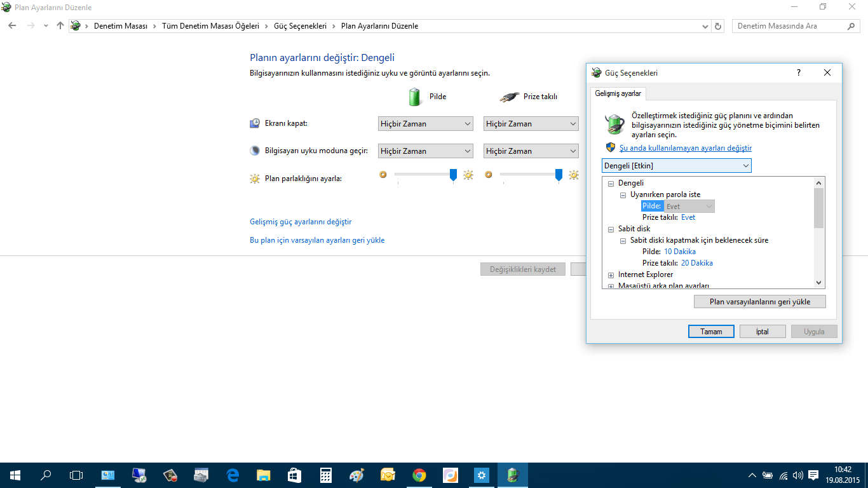Click the Değişiklikleri kaydet button

pyautogui.click(x=523, y=269)
